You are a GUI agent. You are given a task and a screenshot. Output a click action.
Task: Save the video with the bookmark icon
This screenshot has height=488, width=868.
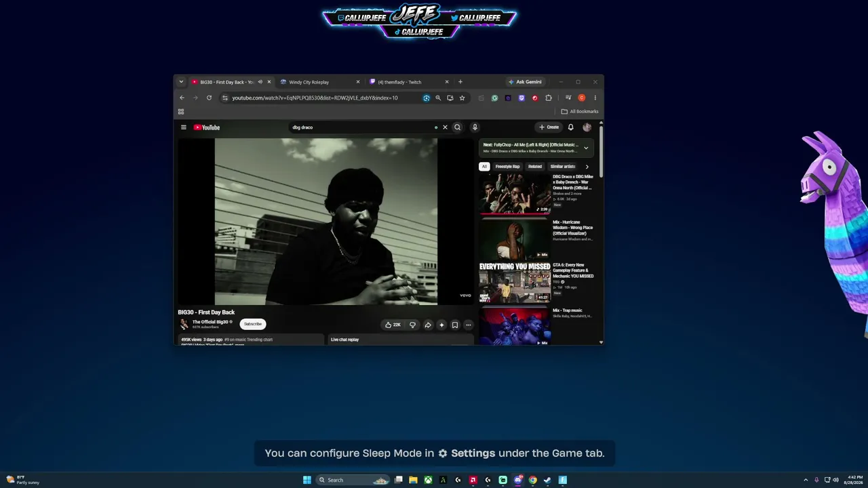tap(455, 325)
